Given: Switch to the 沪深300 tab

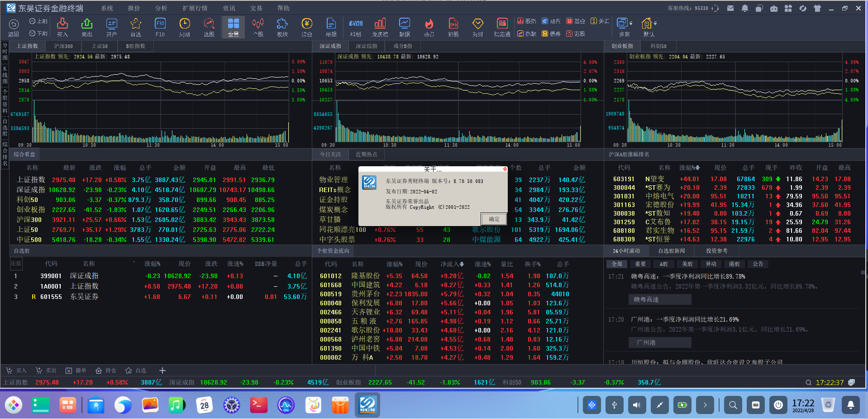Looking at the screenshot, I should click(63, 46).
